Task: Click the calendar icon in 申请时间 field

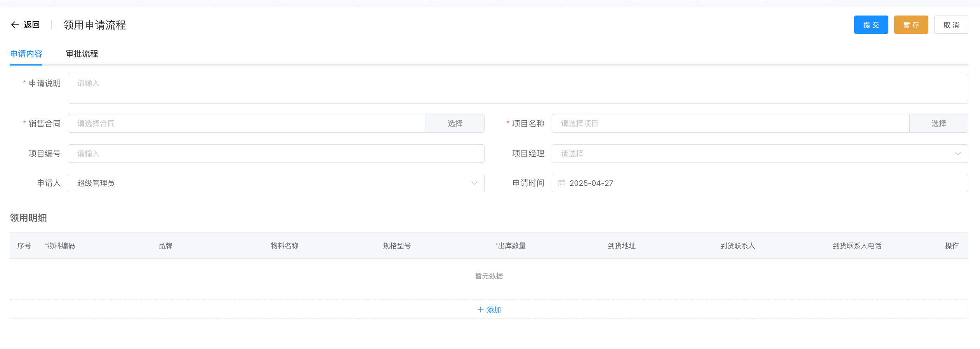Action: 561,183
